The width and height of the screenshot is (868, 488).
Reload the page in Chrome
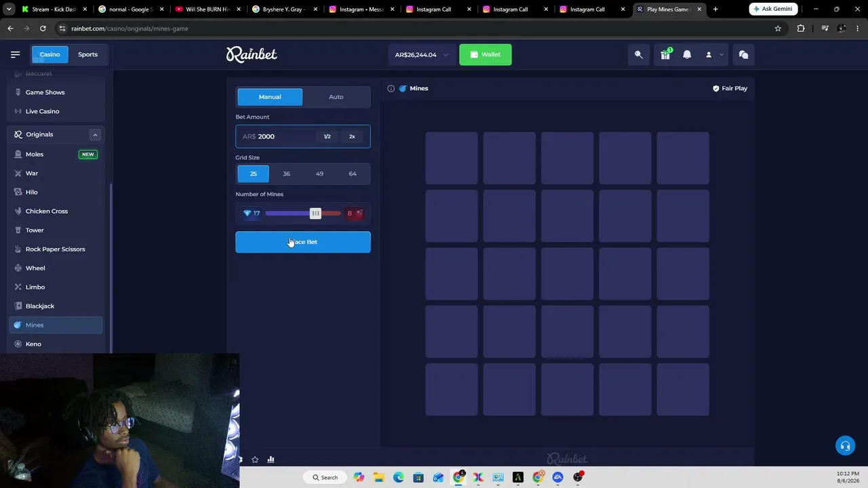43,28
